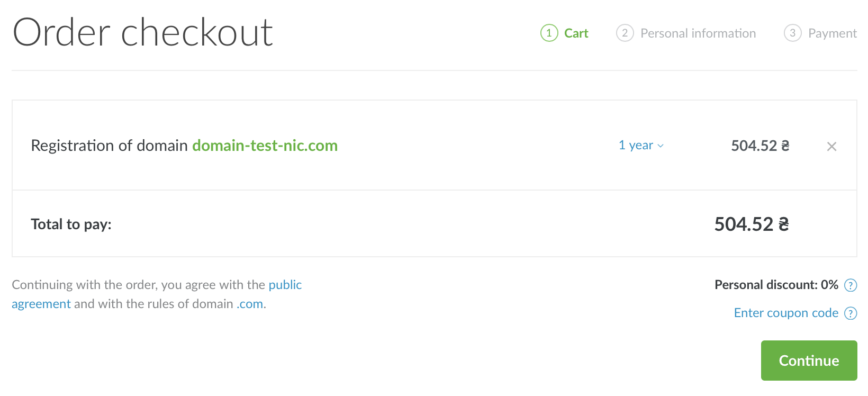The image size is (868, 396).
Task: Go to Personal information step
Action: click(x=698, y=33)
